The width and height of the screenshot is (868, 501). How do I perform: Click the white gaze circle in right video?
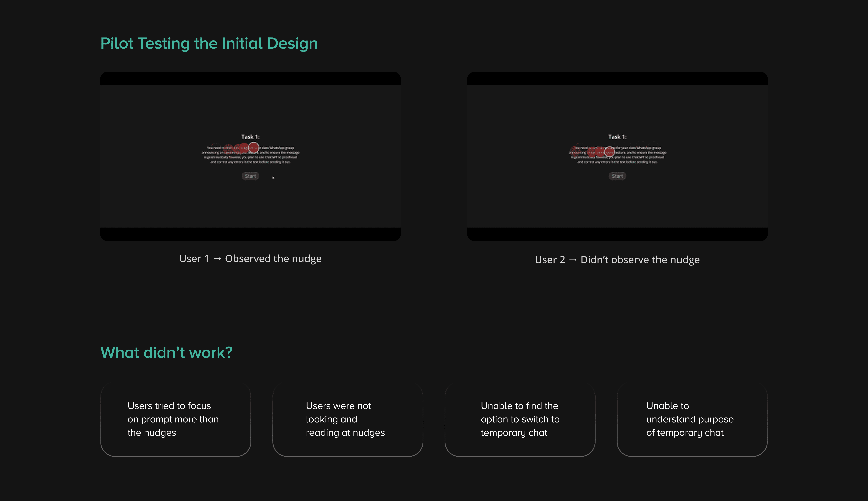click(x=609, y=152)
